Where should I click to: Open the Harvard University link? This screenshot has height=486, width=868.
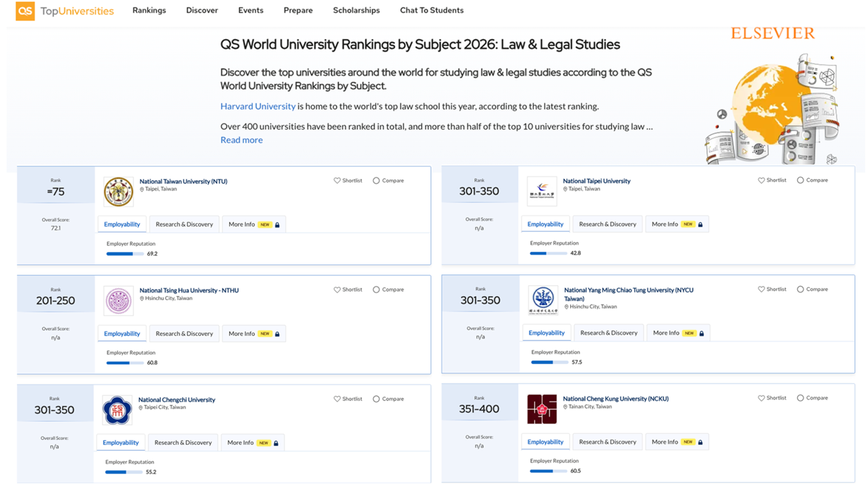[257, 106]
